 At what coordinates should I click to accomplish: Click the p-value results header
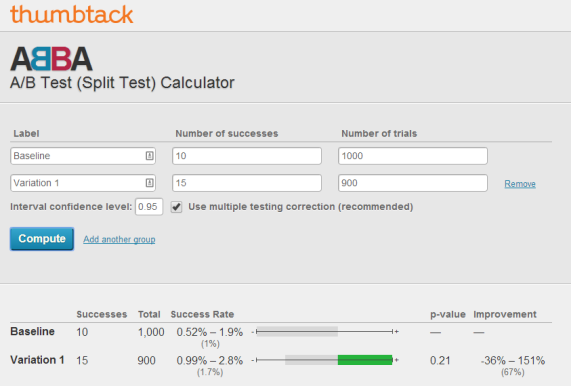(448, 314)
